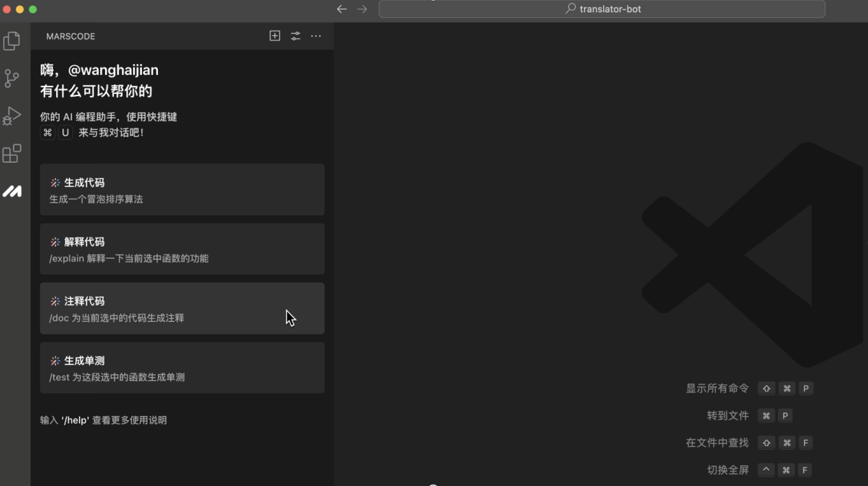Open MarsCode settings sliders icon

tap(295, 36)
